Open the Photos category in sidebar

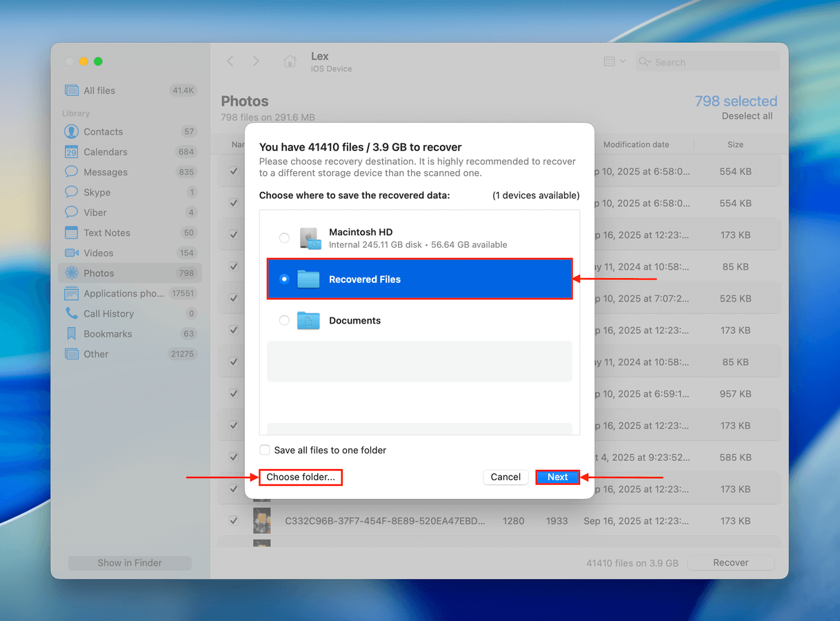click(99, 273)
